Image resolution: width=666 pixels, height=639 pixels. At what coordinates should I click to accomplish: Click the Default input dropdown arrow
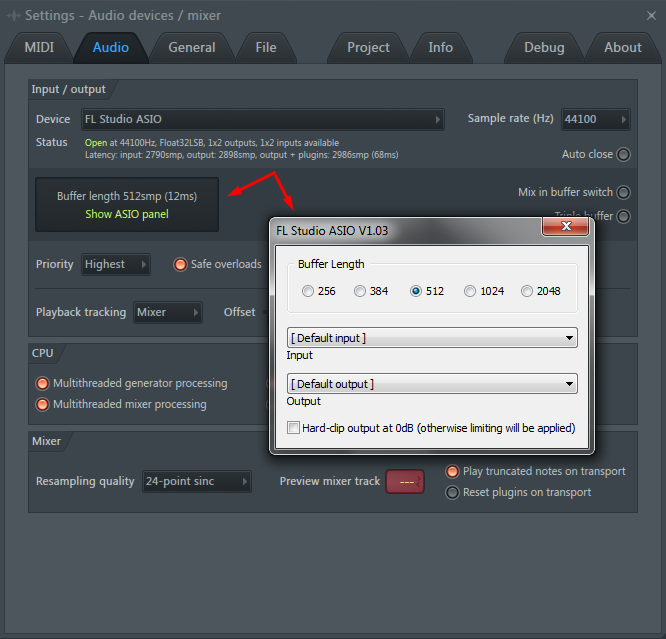pos(569,338)
